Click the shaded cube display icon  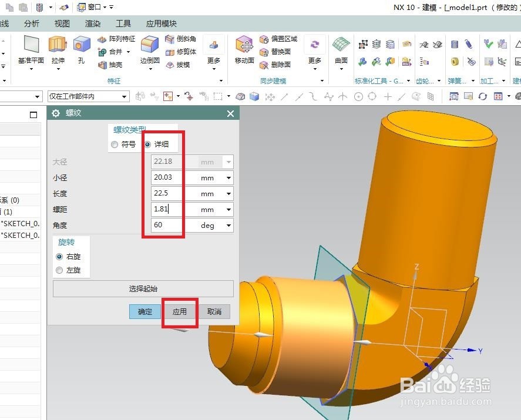pos(254,97)
